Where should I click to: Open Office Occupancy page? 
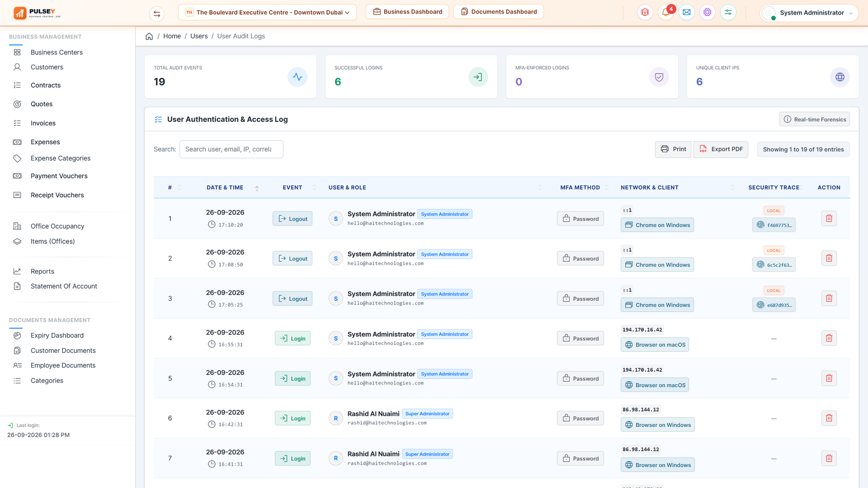coord(58,226)
